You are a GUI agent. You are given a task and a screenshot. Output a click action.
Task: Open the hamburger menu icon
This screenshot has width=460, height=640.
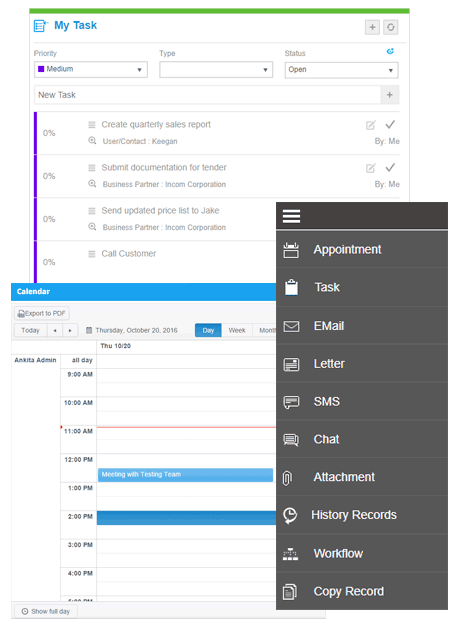291,216
